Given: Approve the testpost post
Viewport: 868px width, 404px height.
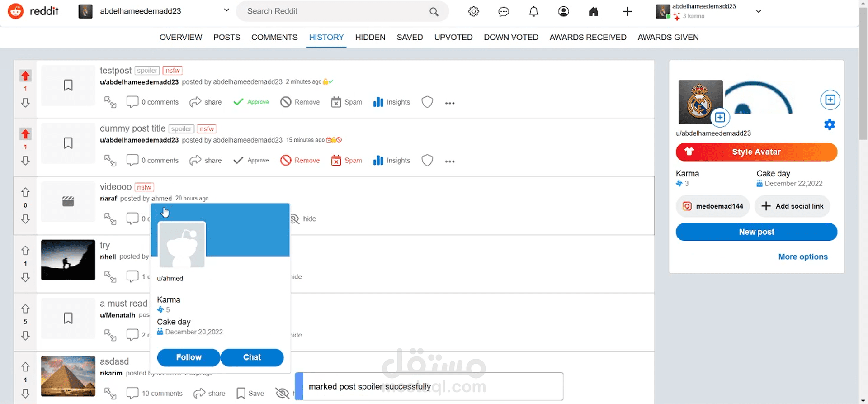Looking at the screenshot, I should (x=251, y=102).
